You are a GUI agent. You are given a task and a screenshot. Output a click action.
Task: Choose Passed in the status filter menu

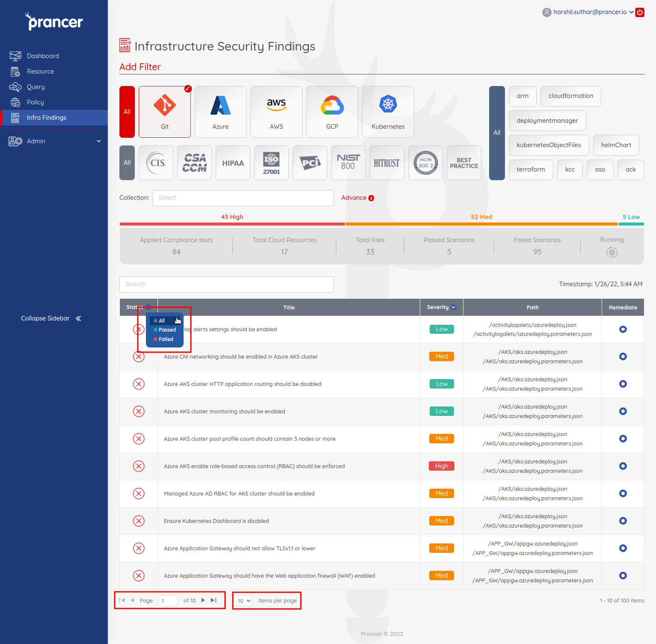[164, 330]
